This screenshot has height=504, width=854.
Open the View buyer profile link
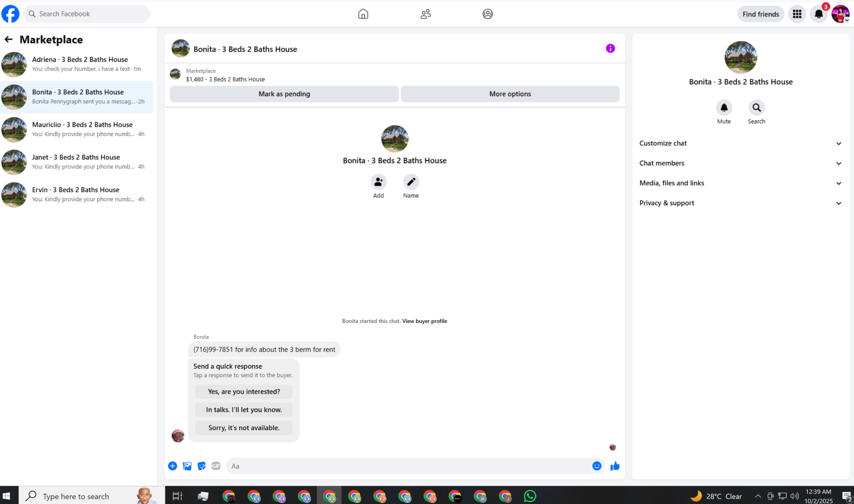[424, 321]
